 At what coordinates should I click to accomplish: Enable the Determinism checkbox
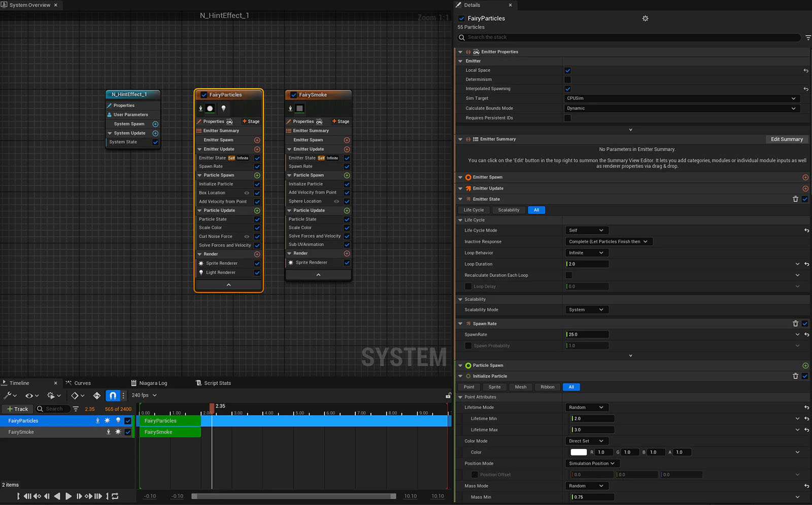tap(567, 80)
